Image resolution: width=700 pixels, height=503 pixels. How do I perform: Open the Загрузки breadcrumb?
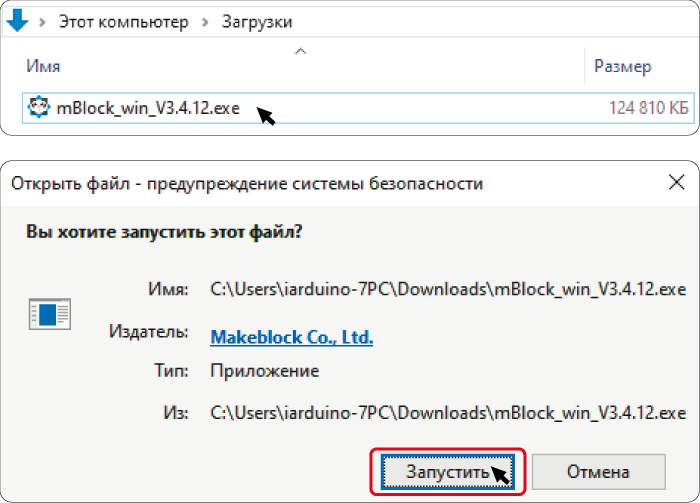tap(257, 22)
